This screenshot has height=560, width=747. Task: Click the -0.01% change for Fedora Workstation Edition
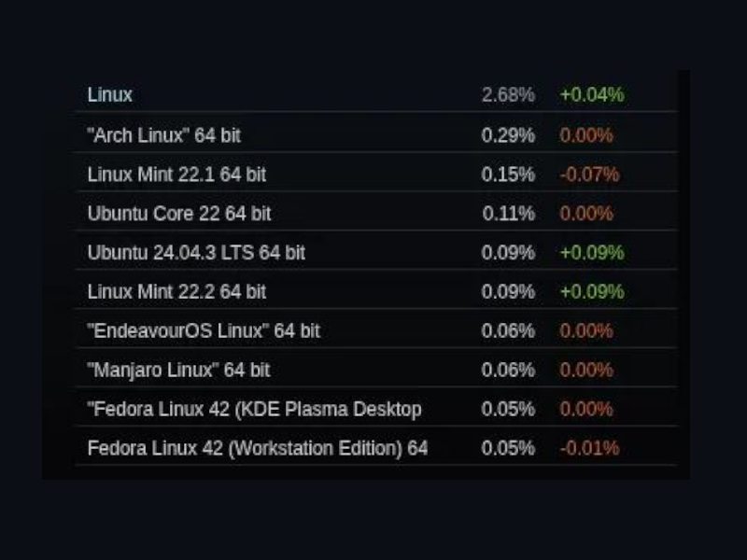pyautogui.click(x=589, y=449)
